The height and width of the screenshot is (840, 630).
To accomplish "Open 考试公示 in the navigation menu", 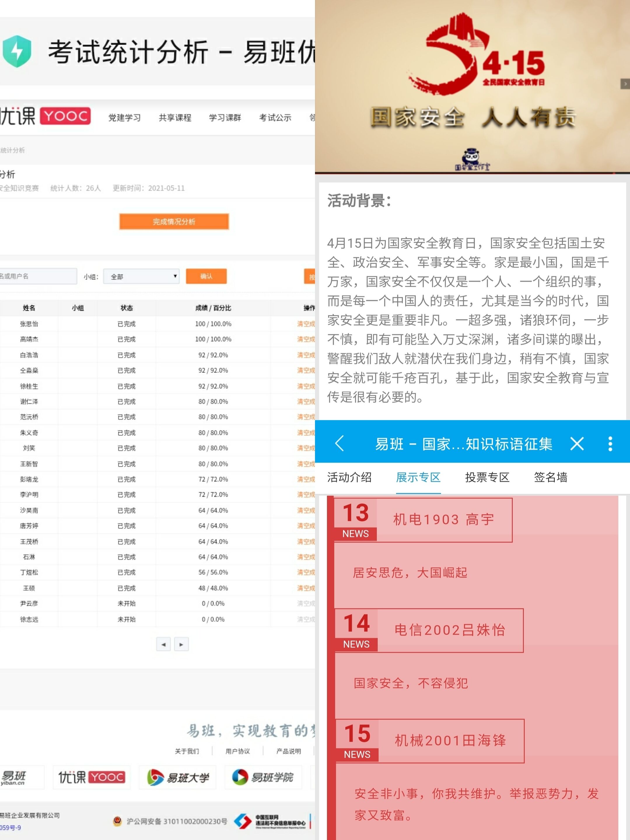I will click(275, 118).
